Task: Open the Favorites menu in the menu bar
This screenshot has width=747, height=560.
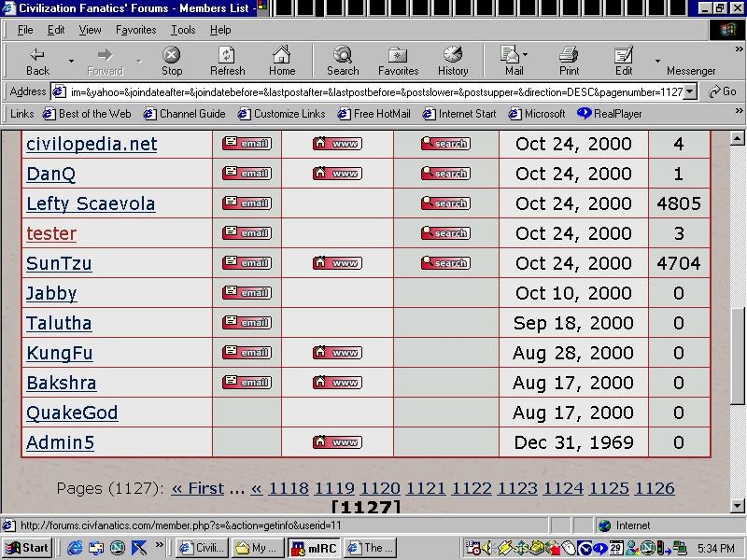Action: (x=135, y=30)
